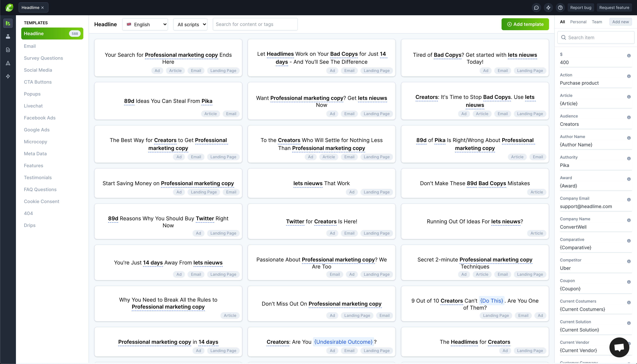The image size is (637, 364).
Task: Click the Add new variable button
Action: 620,22
